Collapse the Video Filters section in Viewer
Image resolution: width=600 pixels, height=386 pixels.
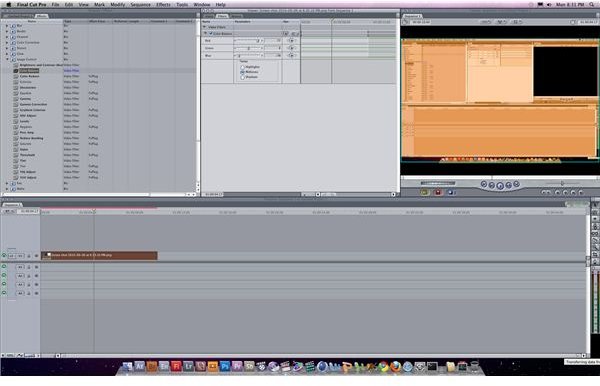tap(205, 27)
